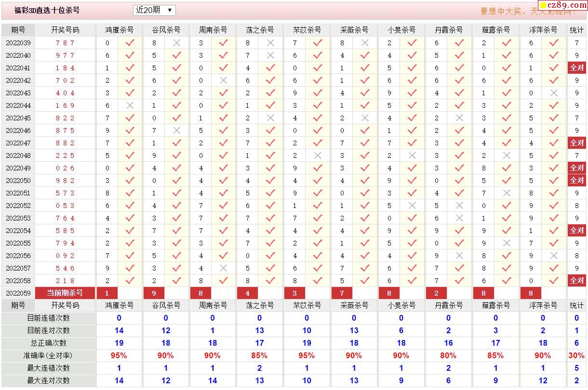Viewport: 588px width, 390px height.
Task: Select the X mark for 小旻杀号 in row 2022048
Action: [412, 156]
